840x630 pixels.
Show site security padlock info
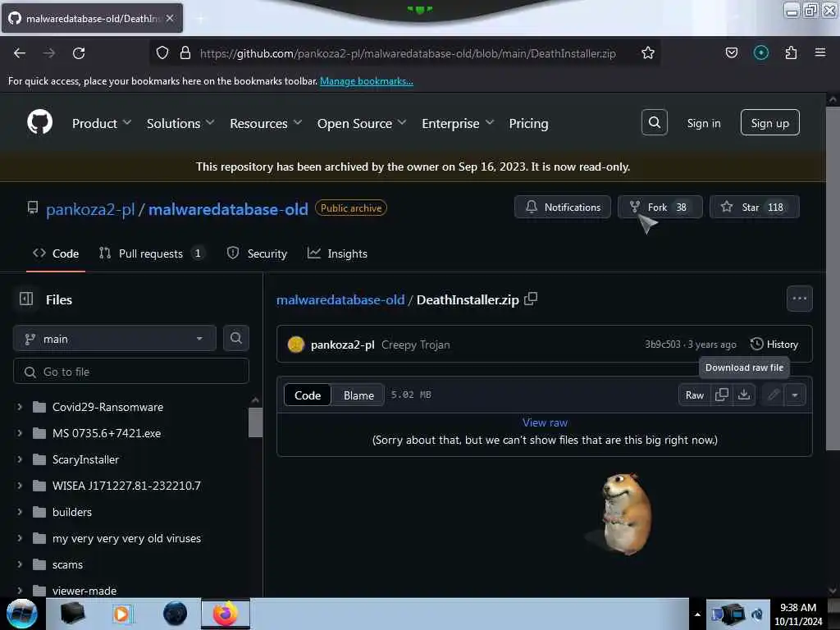coord(185,53)
